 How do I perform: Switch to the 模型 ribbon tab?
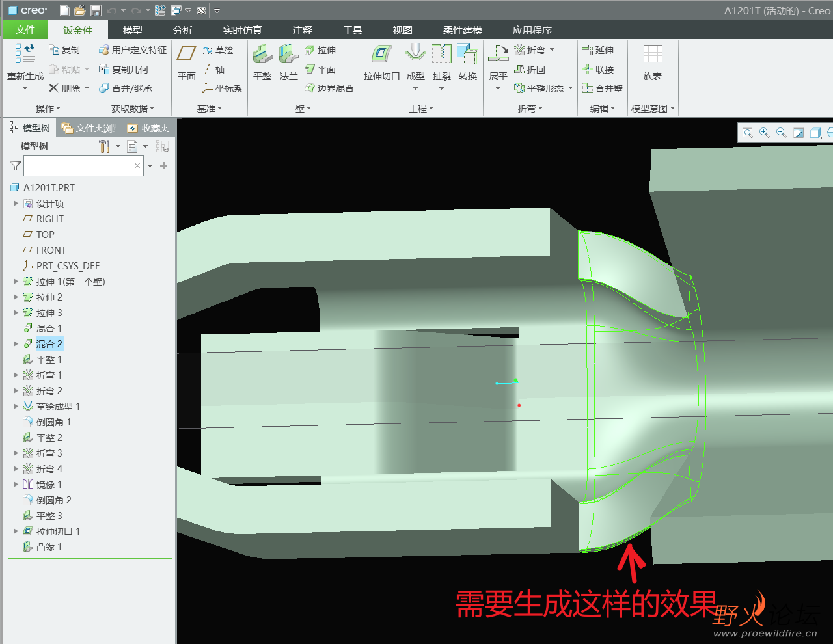coord(132,30)
